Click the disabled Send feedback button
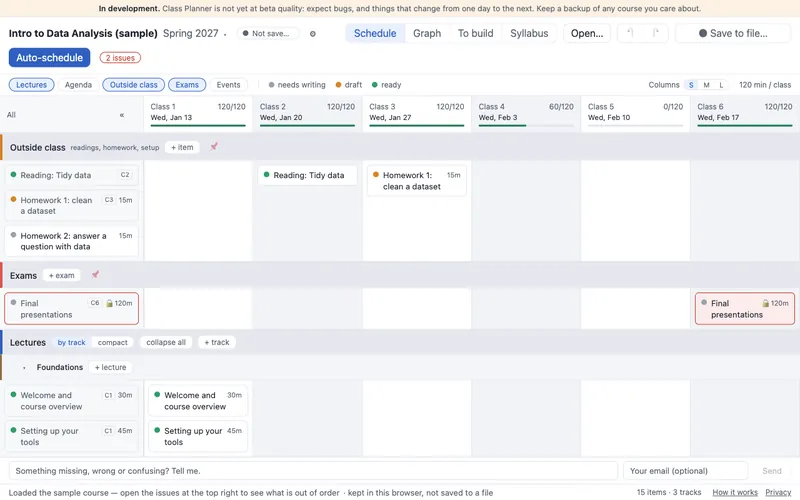The height and width of the screenshot is (500, 800). click(x=771, y=471)
